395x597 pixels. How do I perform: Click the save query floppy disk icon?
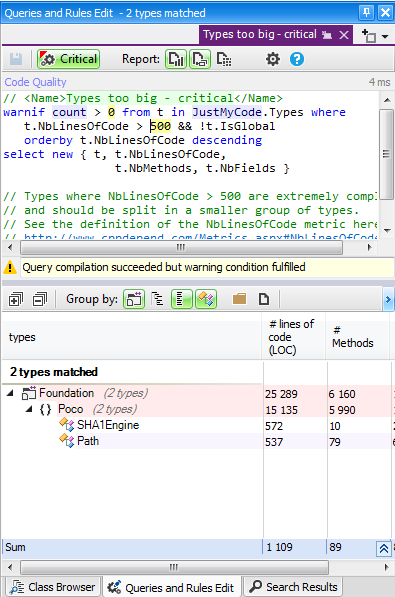click(16, 59)
